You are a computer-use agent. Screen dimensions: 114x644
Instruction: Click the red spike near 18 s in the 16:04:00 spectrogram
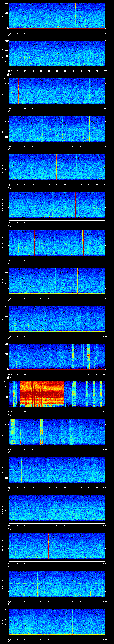[39, 129]
